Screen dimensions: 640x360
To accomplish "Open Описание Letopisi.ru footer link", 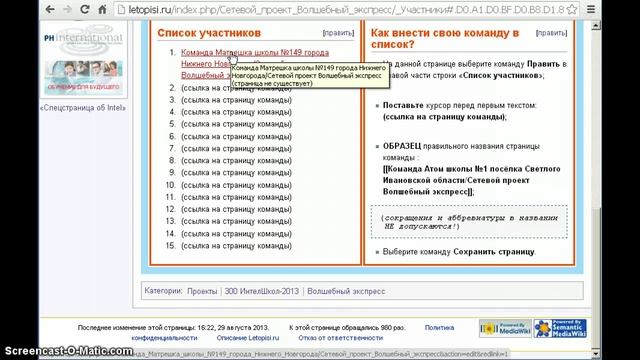I will point(248,338).
